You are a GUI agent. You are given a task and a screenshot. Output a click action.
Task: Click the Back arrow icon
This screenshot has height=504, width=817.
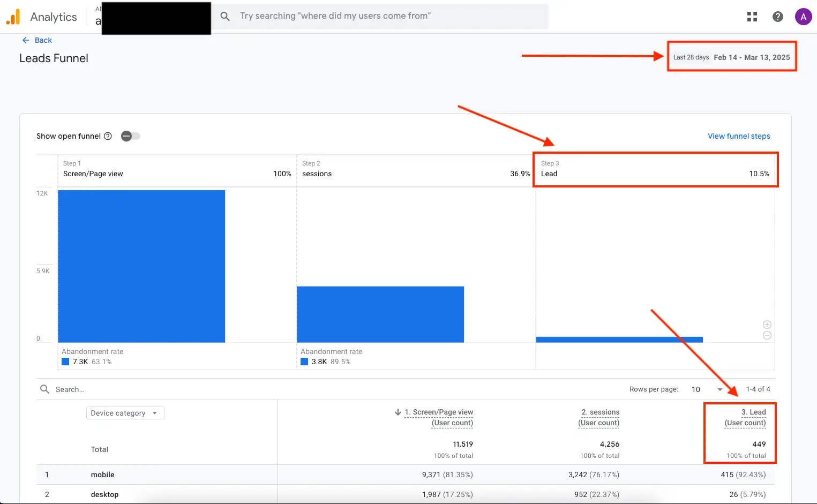point(26,40)
